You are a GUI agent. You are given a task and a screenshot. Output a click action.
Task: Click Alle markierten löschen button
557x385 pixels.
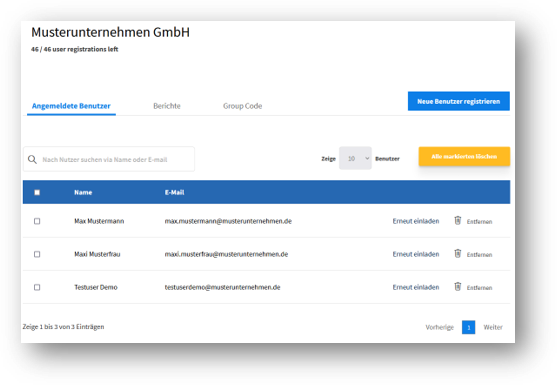click(464, 156)
